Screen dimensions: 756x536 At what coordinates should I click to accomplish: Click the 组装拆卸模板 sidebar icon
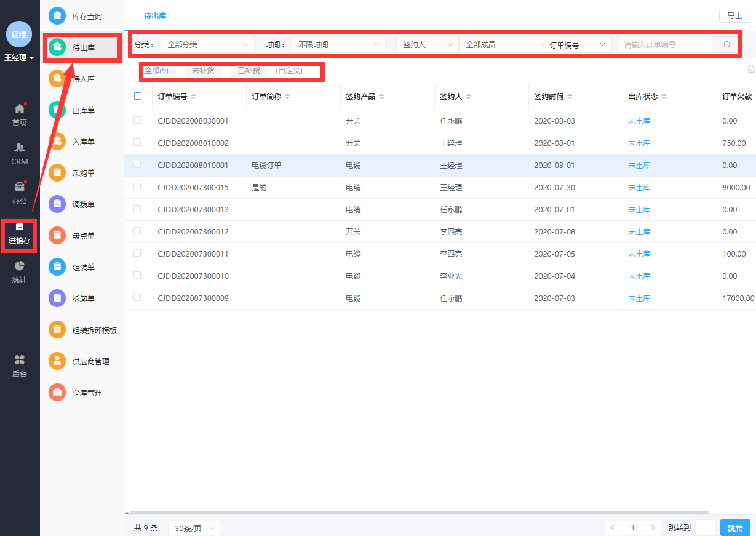coord(57,330)
